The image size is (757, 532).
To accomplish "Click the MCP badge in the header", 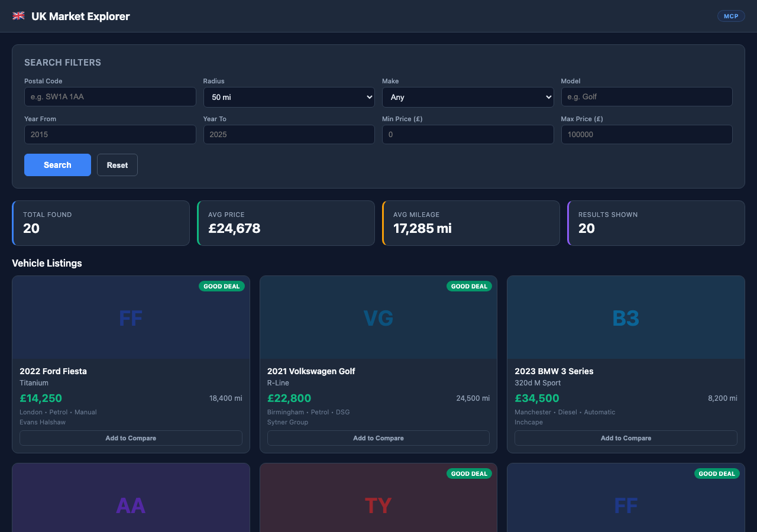I will (x=731, y=16).
